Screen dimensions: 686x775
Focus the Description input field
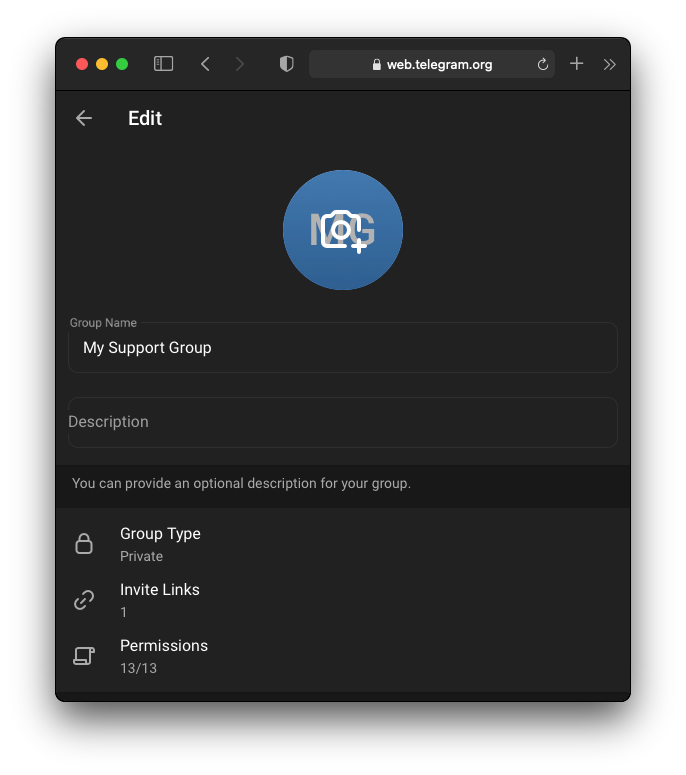pos(343,422)
